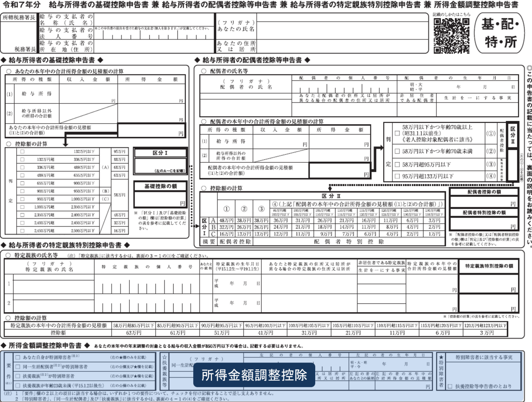The image size is (532, 402).
Task: Click the QR code for filling instructions
Action: tap(451, 35)
